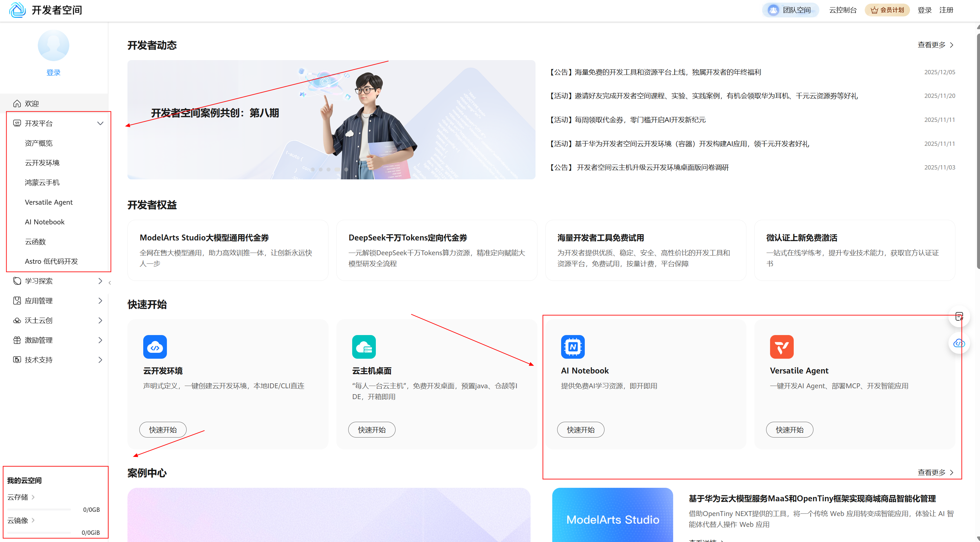
Task: Click the 云开发环境 blue code cloud icon
Action: (x=155, y=347)
